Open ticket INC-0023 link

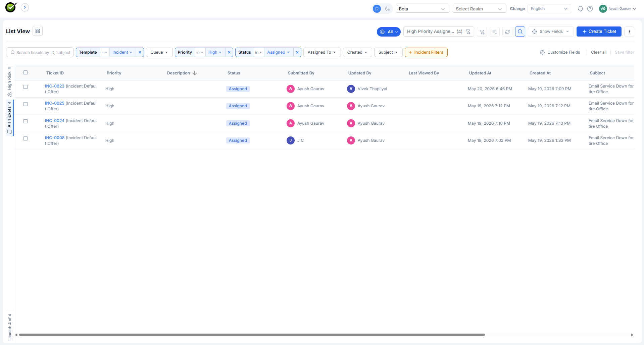55,86
